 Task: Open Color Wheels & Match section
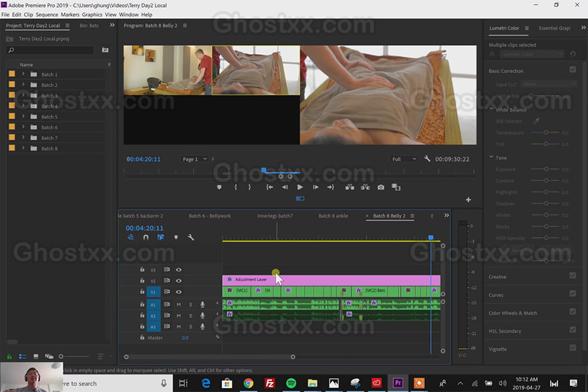tap(512, 313)
